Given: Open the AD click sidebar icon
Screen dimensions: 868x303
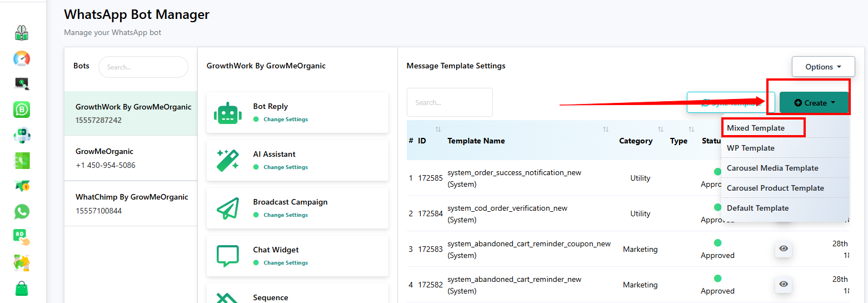Looking at the screenshot, I should click(x=22, y=237).
